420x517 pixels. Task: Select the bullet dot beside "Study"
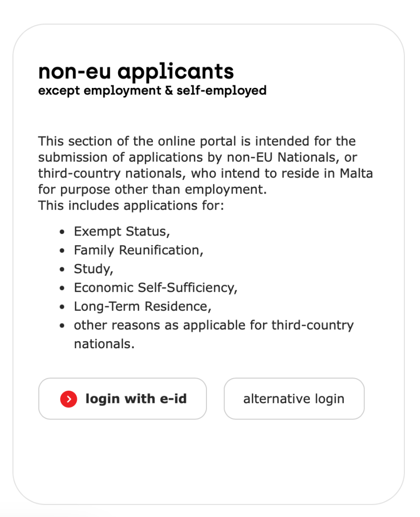pyautogui.click(x=62, y=269)
